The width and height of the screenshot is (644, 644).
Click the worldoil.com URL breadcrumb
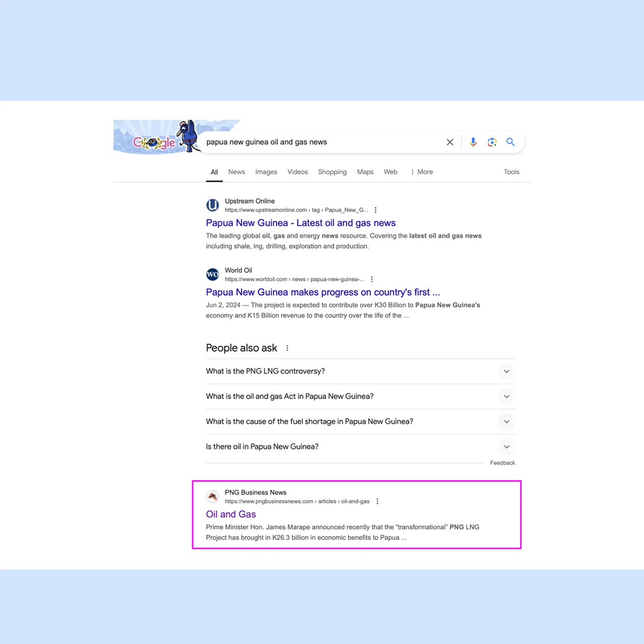(x=294, y=279)
